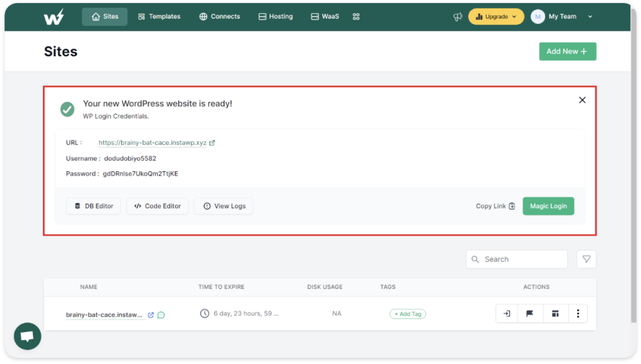Click the NAME column header

click(89, 287)
